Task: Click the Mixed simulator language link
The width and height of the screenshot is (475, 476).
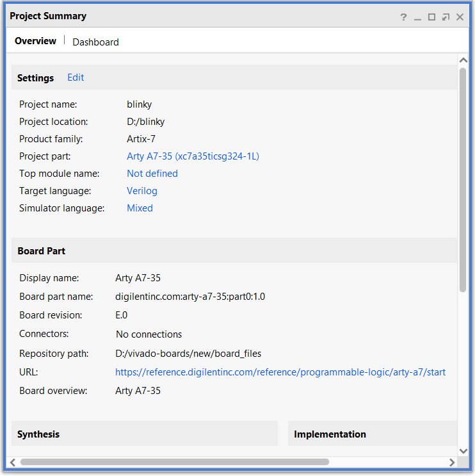Action: (140, 208)
